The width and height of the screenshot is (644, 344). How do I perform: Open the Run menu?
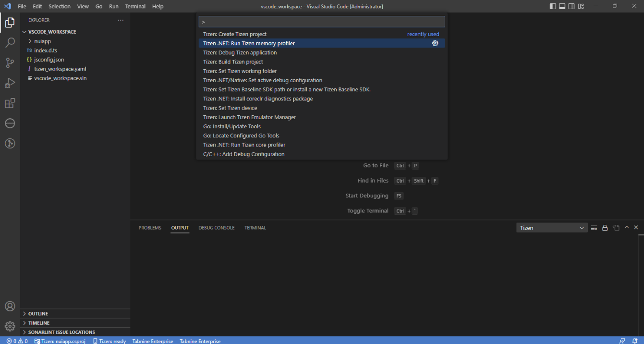pyautogui.click(x=113, y=6)
